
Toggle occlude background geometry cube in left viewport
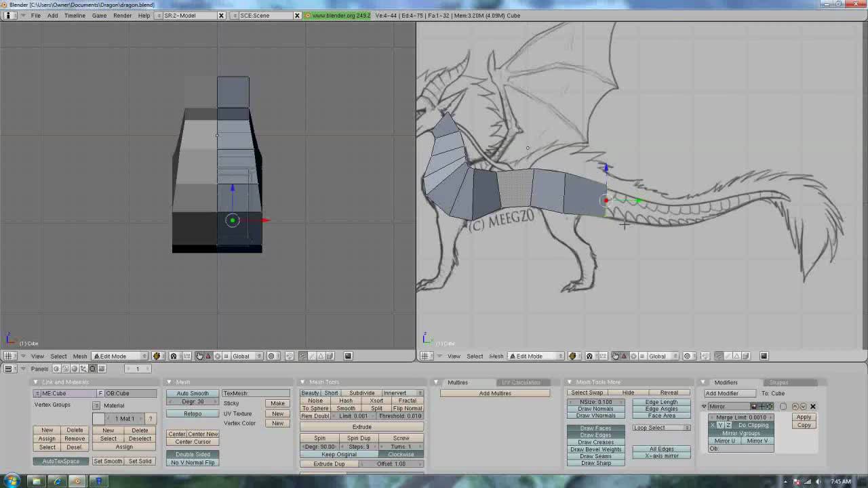point(330,356)
